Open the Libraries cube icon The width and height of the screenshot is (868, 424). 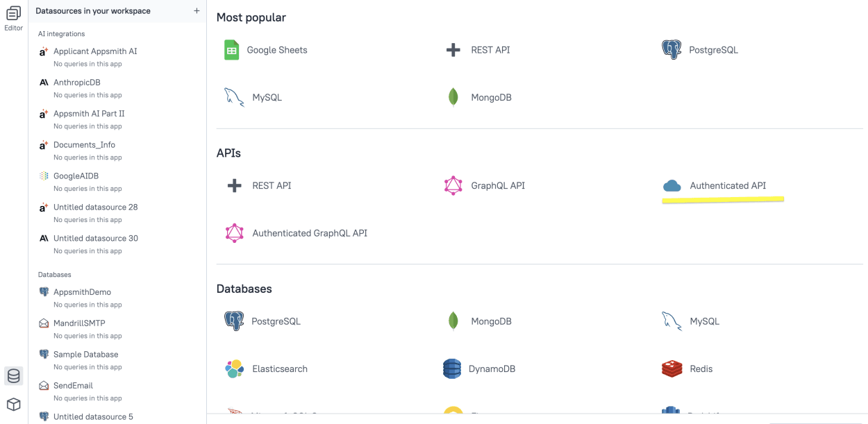pos(13,405)
